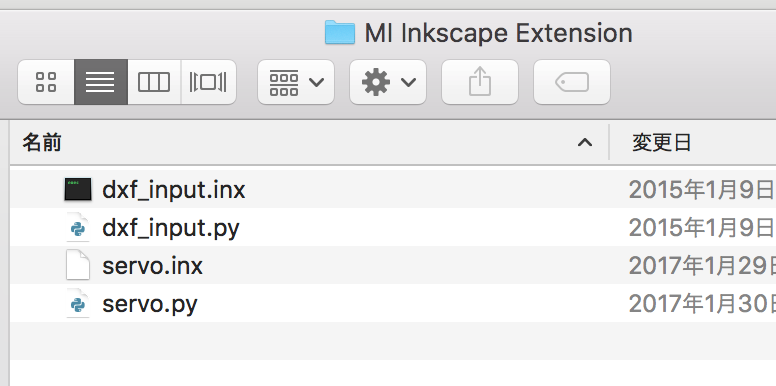Click the servo.py Python file icon
776x386 pixels.
78,304
